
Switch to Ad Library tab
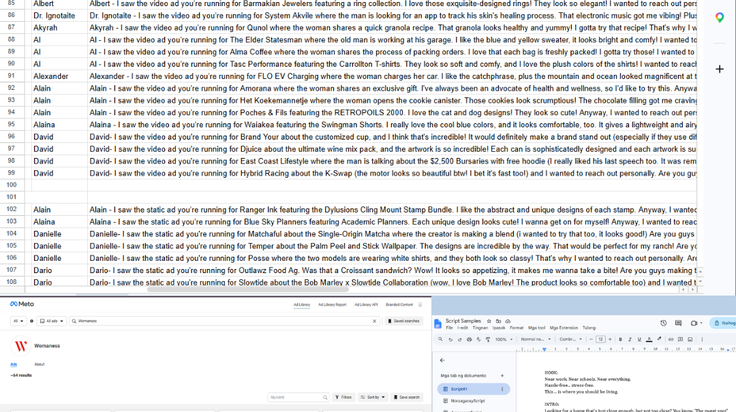[302, 305]
